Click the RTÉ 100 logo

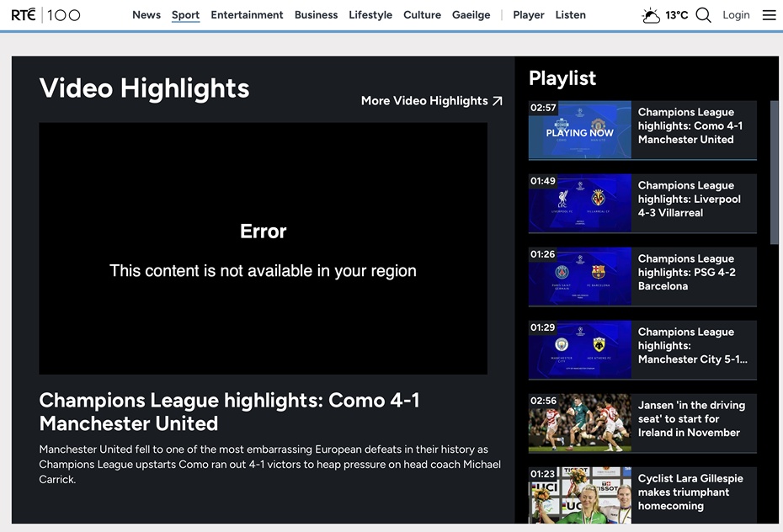45,15
